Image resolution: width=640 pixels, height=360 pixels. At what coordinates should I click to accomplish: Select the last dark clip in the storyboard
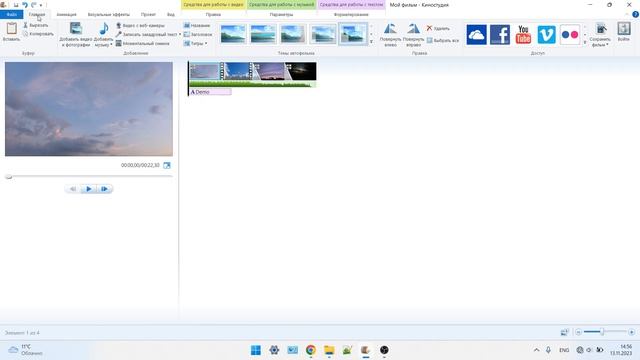[301, 71]
